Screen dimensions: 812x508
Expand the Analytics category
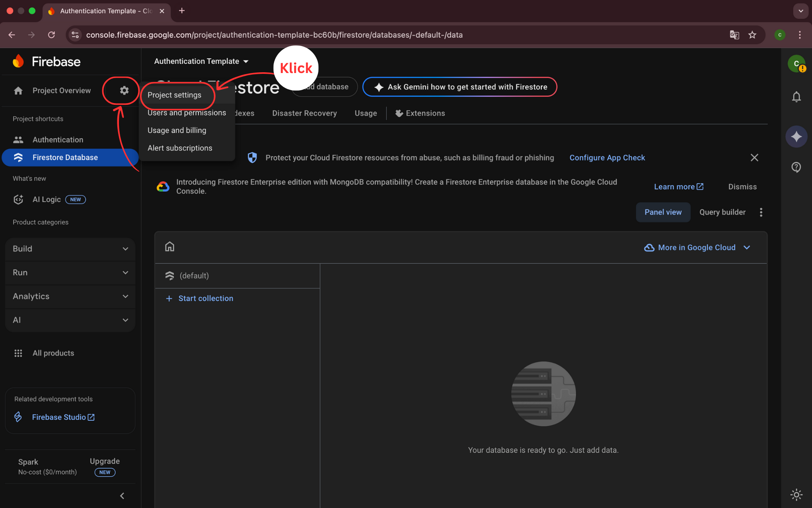70,296
